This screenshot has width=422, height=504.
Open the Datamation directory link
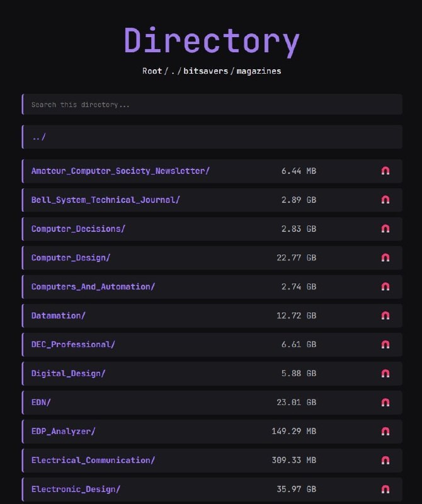click(58, 316)
